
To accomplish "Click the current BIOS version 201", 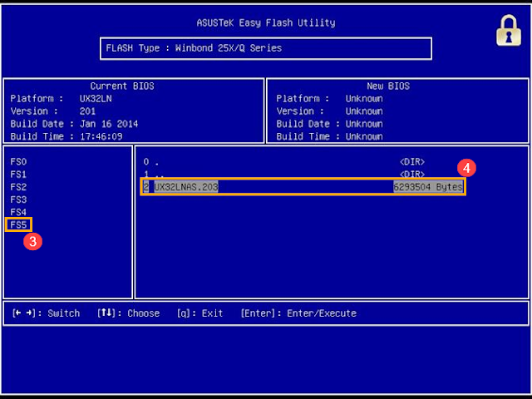I will point(87,111).
